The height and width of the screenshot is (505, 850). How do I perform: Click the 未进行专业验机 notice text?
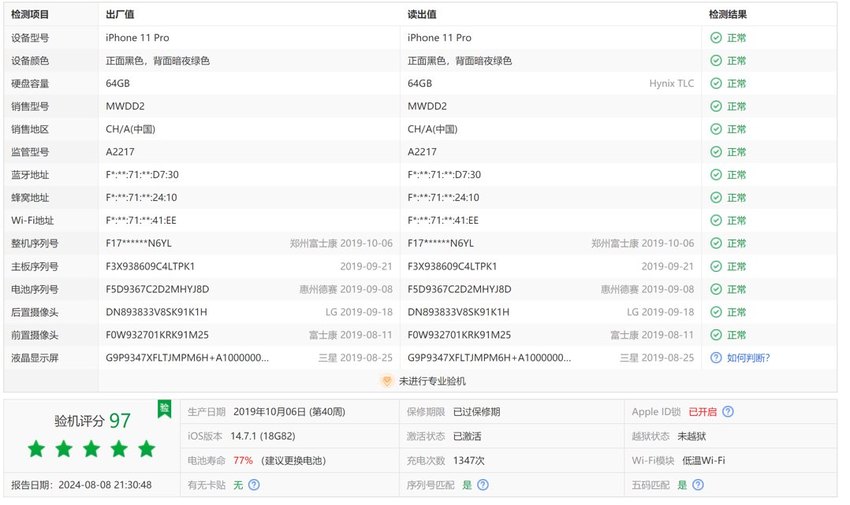(x=432, y=381)
